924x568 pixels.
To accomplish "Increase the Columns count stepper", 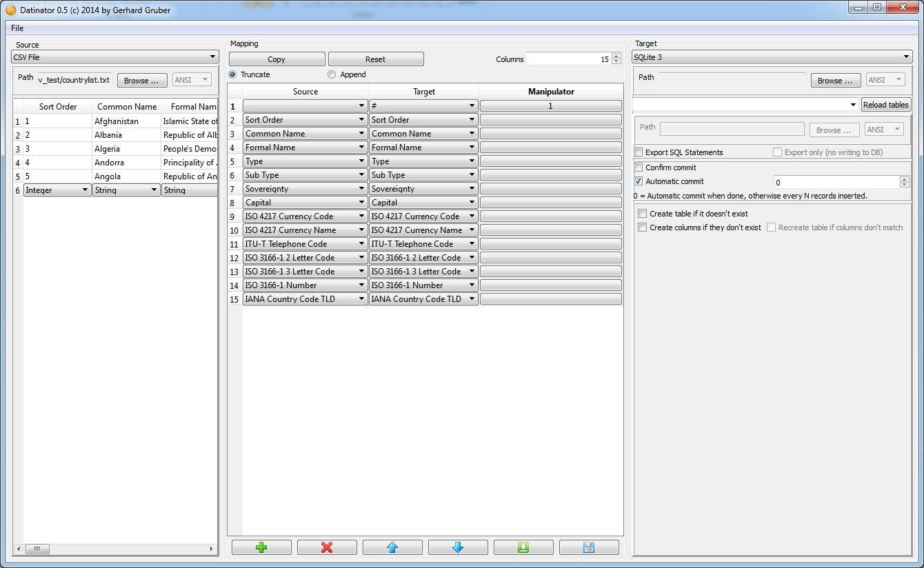I will coord(616,56).
